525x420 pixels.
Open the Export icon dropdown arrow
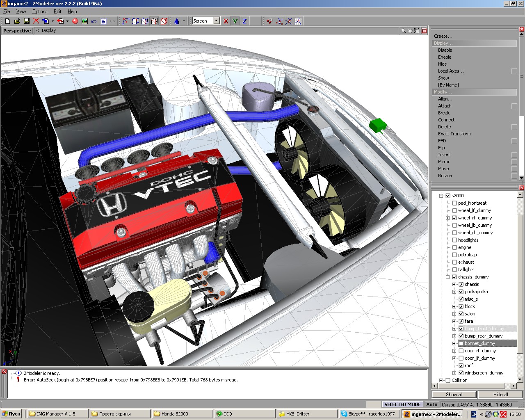click(67, 21)
